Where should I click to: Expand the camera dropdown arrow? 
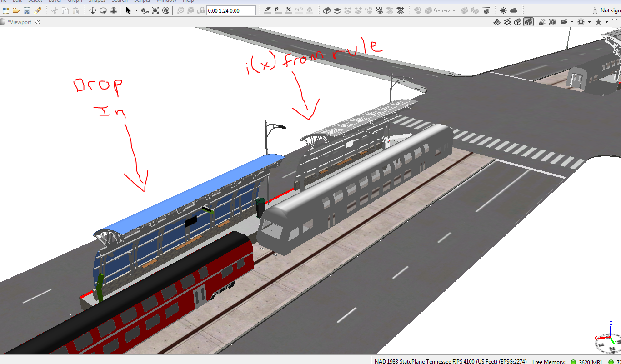click(572, 22)
